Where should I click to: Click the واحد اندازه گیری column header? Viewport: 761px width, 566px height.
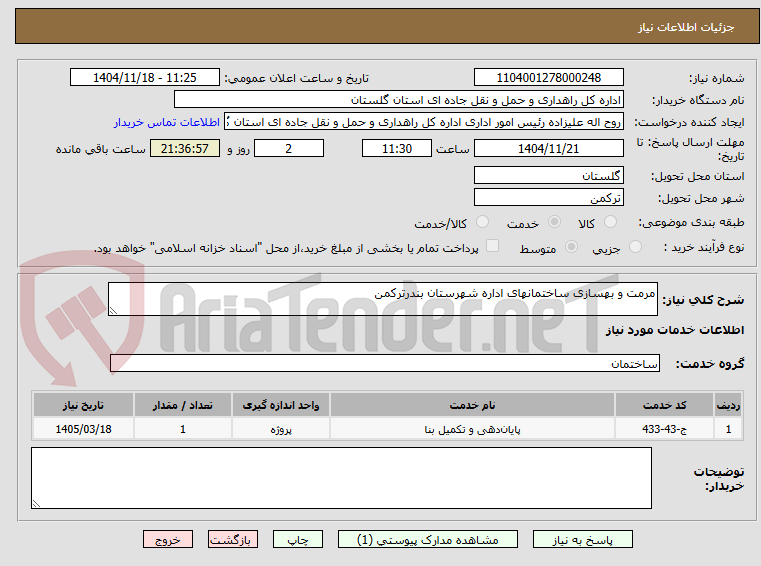coord(281,405)
